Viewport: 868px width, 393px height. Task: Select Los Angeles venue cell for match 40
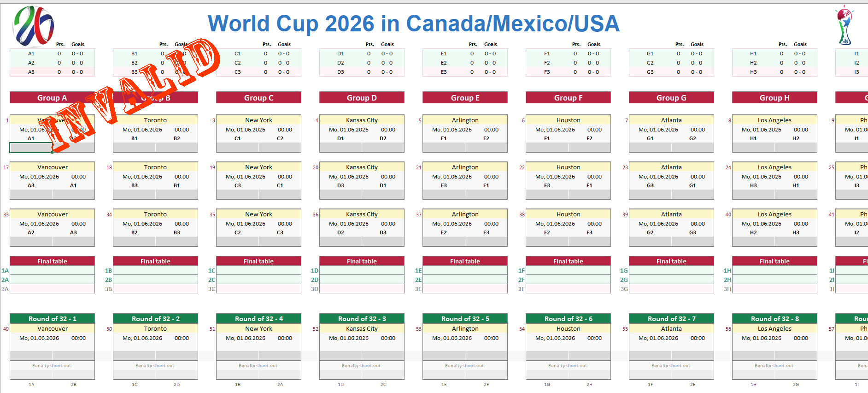click(774, 214)
